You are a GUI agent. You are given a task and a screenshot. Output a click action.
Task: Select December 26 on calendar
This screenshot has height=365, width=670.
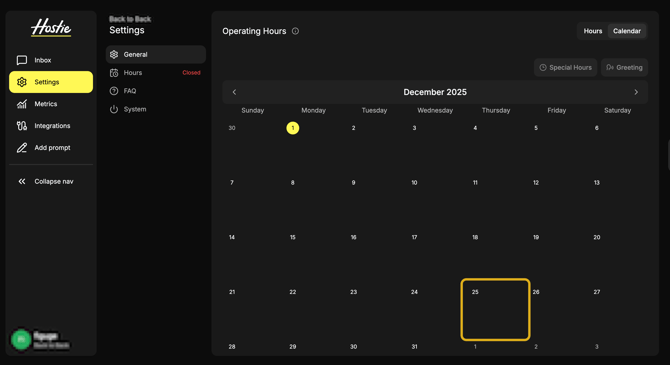pos(536,292)
